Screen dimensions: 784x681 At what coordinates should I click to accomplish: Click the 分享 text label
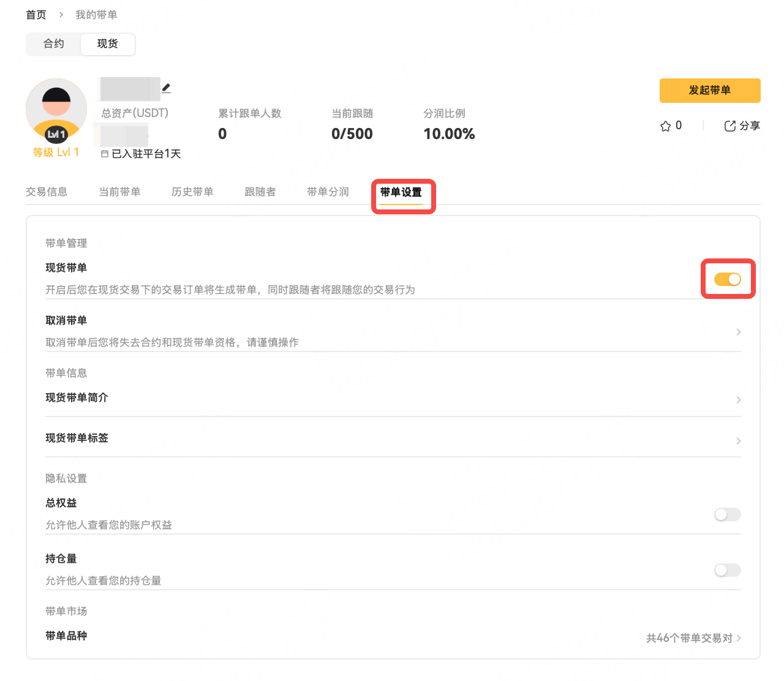(x=750, y=126)
